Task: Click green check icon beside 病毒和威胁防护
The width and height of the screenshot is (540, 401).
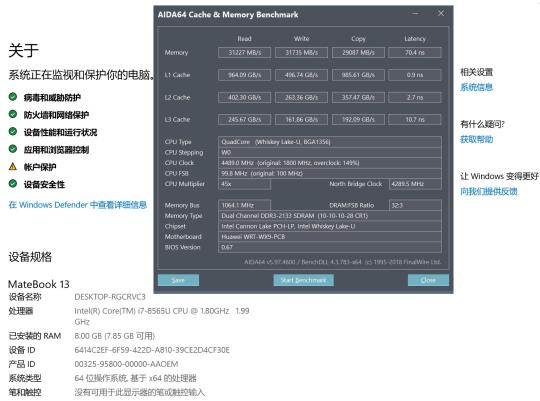Action: [x=13, y=96]
